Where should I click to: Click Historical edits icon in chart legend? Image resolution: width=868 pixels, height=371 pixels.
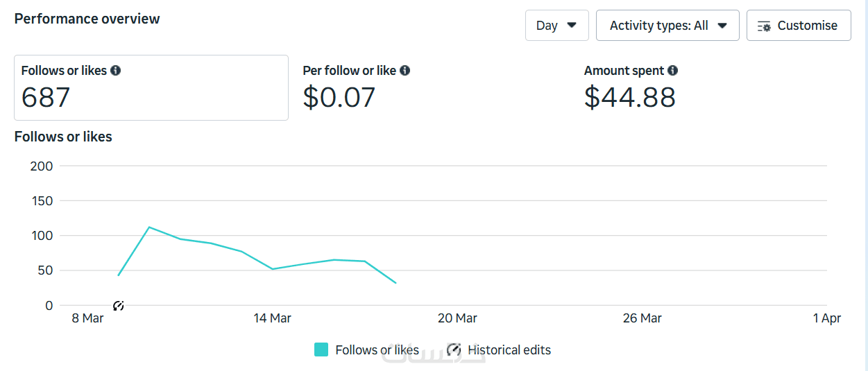[x=454, y=350]
